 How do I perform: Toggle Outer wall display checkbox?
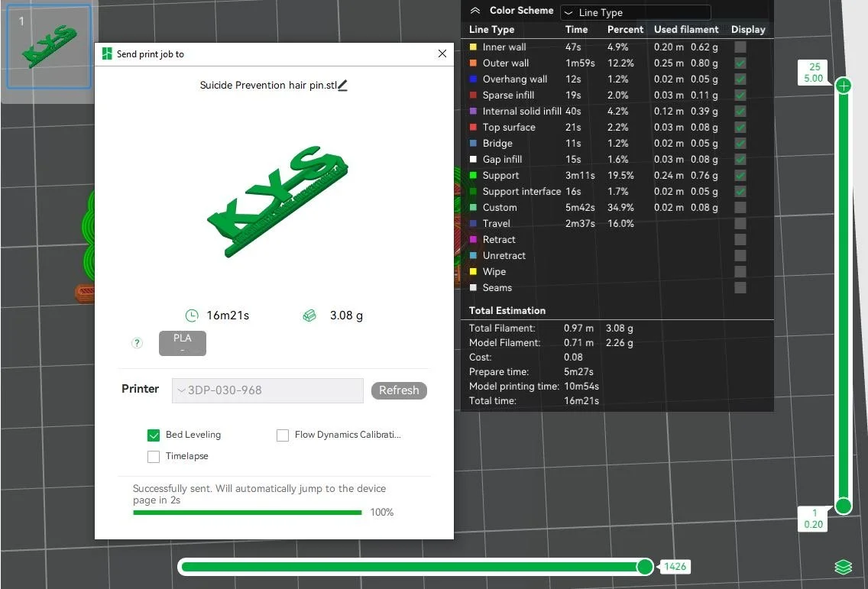[740, 63]
